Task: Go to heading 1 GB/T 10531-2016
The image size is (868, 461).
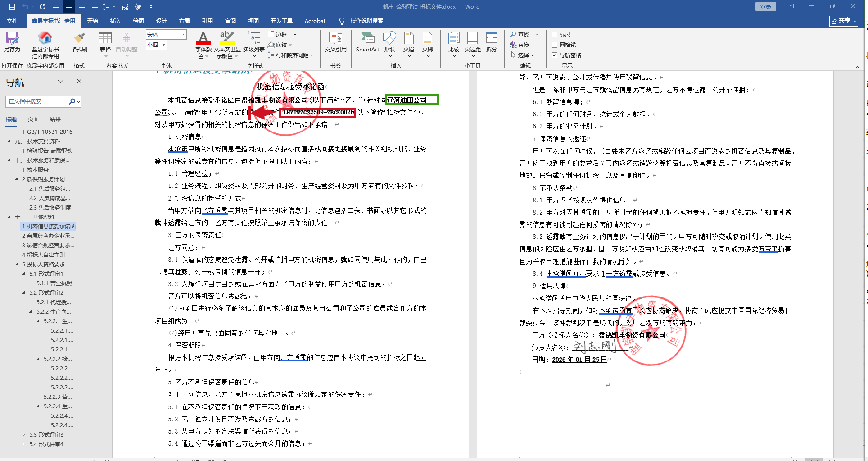Action: [47, 132]
